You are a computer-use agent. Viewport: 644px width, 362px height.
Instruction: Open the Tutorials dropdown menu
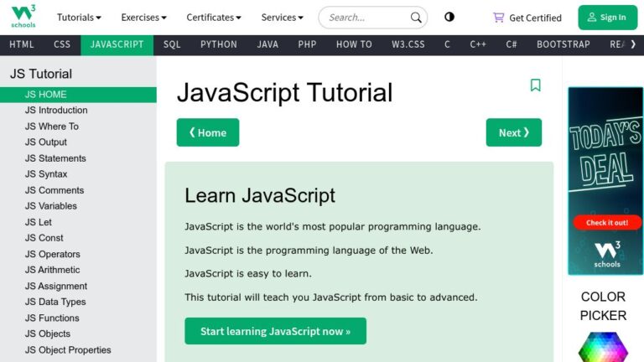(79, 18)
